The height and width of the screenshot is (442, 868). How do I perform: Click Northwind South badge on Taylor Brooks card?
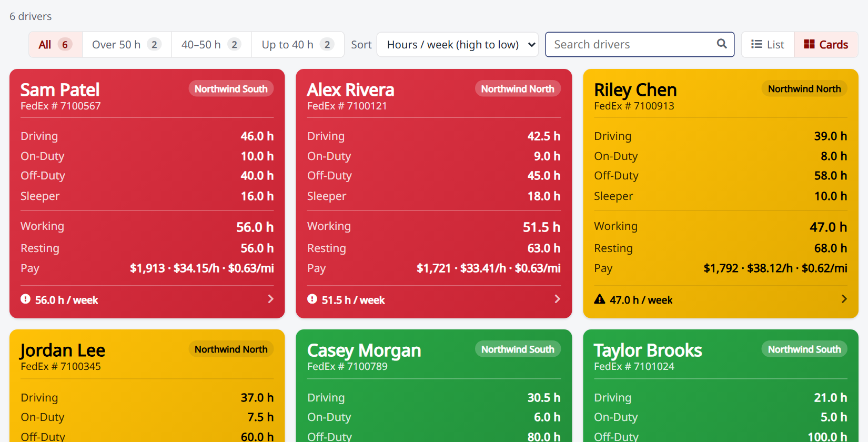pos(804,349)
